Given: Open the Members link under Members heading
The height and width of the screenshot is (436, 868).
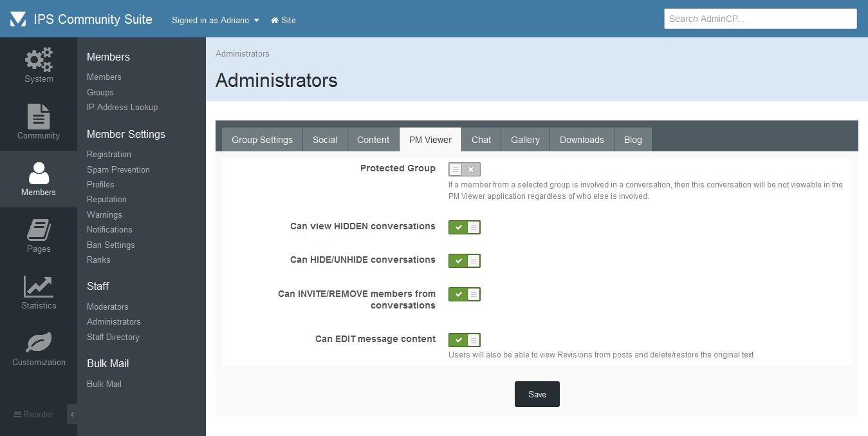Looking at the screenshot, I should pyautogui.click(x=104, y=77).
